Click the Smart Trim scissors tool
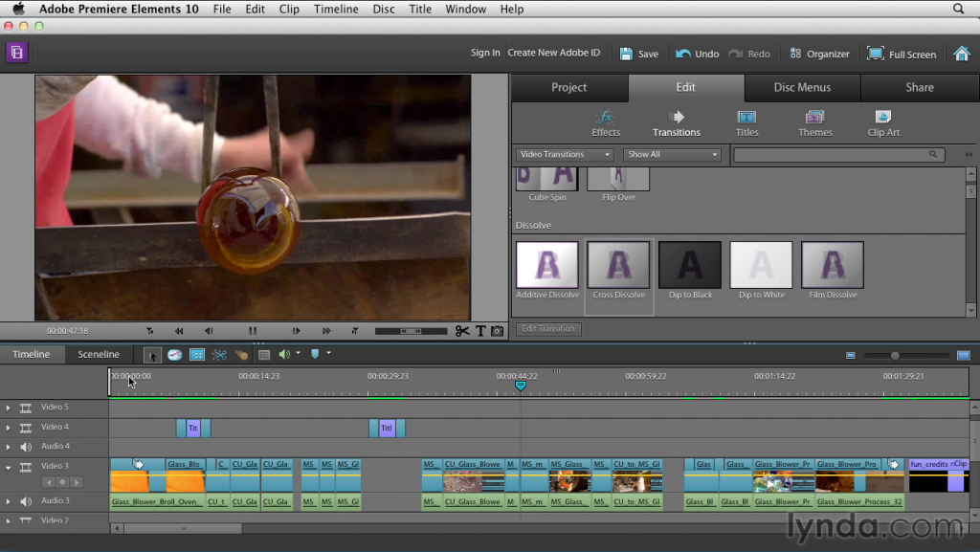This screenshot has height=552, width=980. point(219,355)
